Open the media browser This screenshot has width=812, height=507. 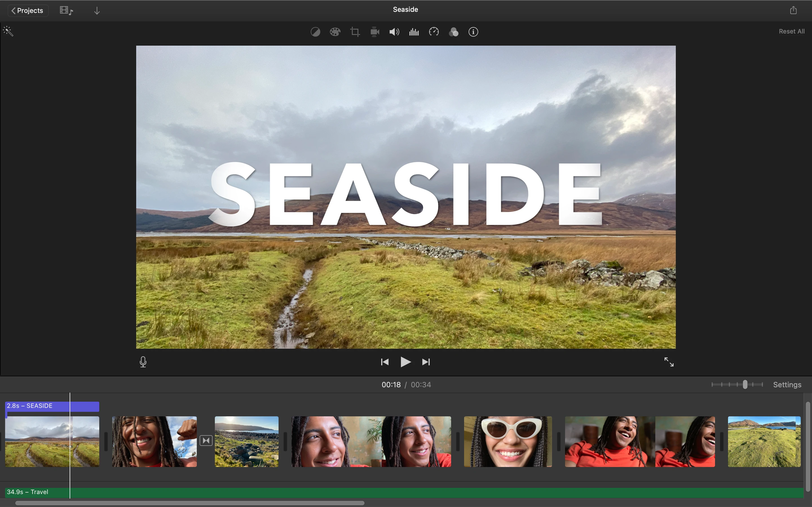[66, 10]
